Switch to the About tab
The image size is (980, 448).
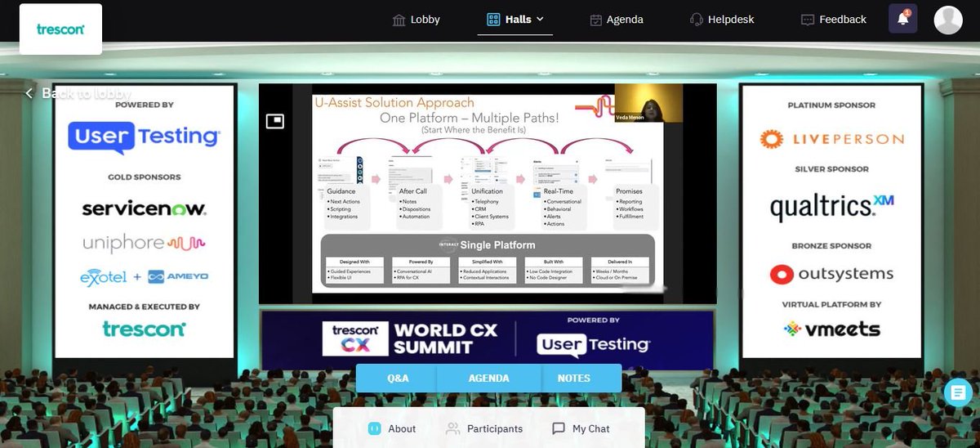click(391, 428)
